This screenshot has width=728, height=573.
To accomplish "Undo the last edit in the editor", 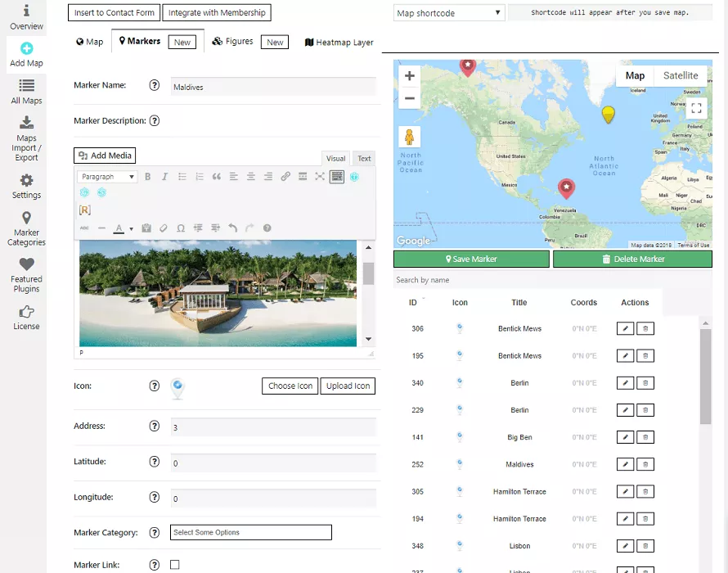I will coord(232,228).
